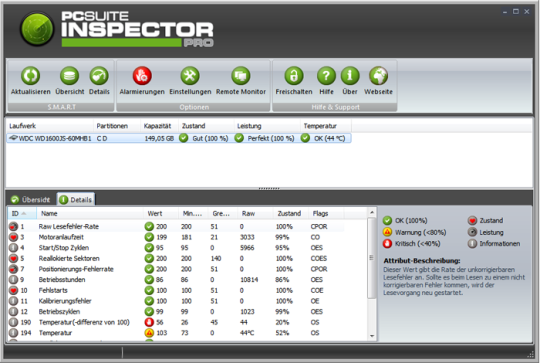The image size is (540, 363).
Task: Switch to the Übersicht tab
Action: [30, 200]
